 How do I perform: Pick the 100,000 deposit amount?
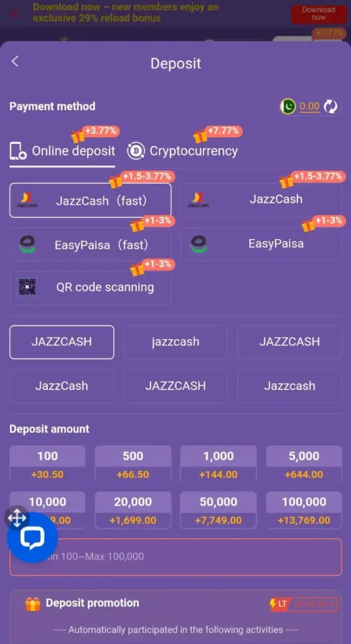coord(304,510)
